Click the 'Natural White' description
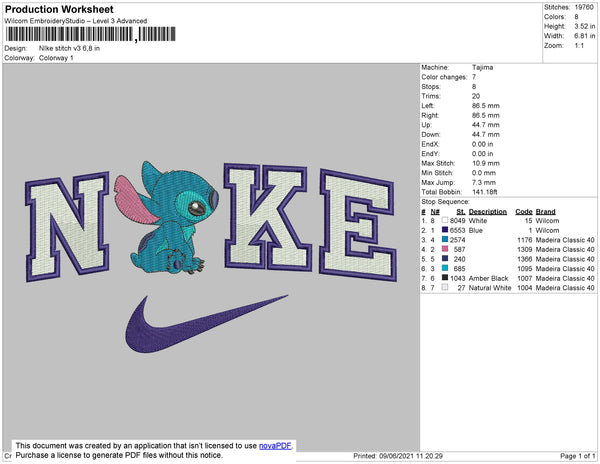 [490, 288]
